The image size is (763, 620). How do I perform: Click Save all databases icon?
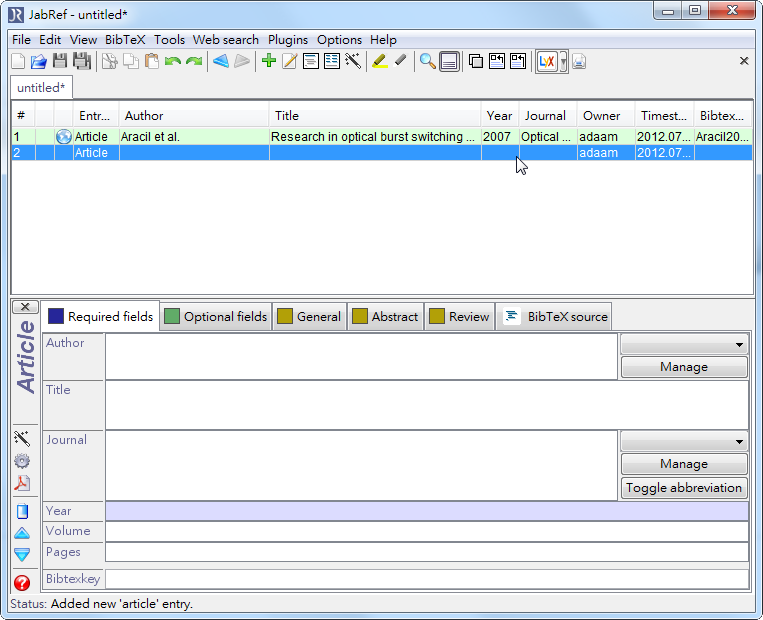click(82, 61)
